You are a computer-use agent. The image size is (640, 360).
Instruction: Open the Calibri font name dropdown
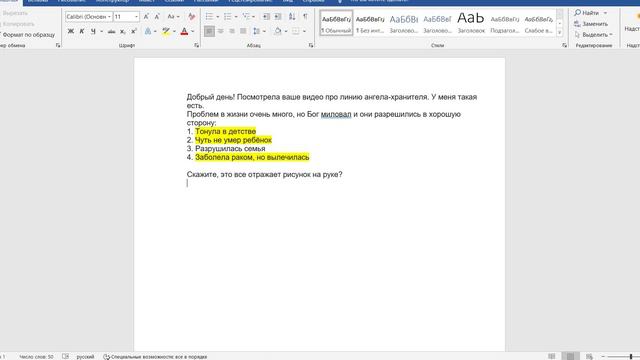[x=109, y=17]
